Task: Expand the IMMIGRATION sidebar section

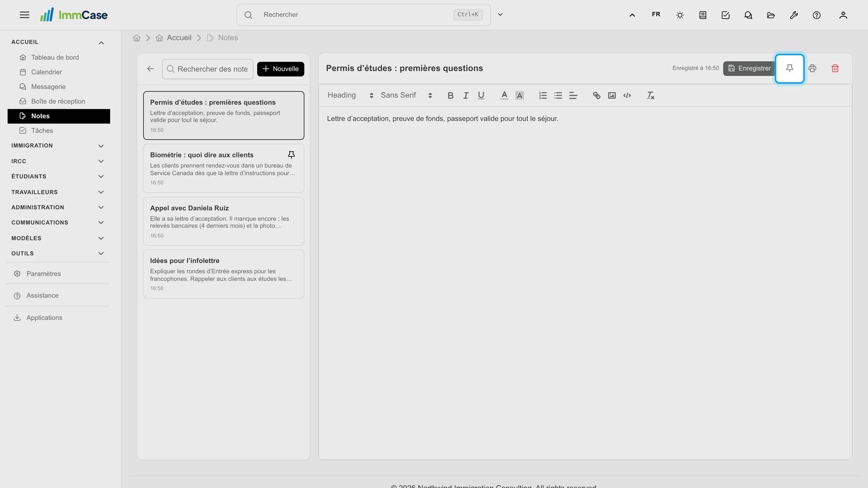Action: point(59,146)
